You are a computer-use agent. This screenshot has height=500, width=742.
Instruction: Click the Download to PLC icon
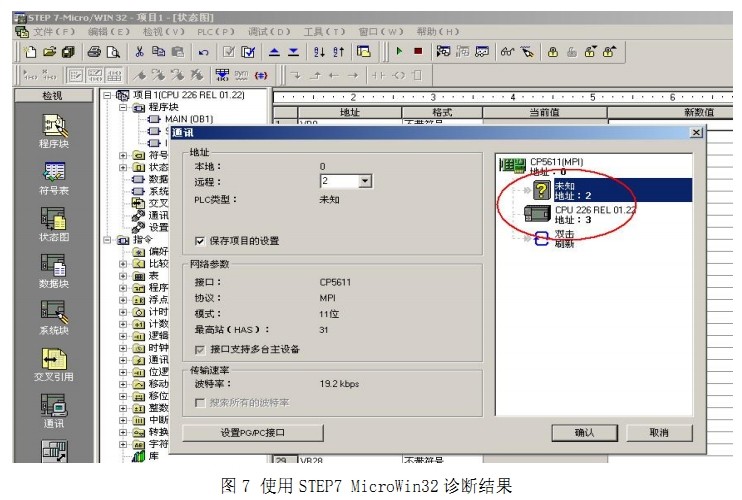293,52
